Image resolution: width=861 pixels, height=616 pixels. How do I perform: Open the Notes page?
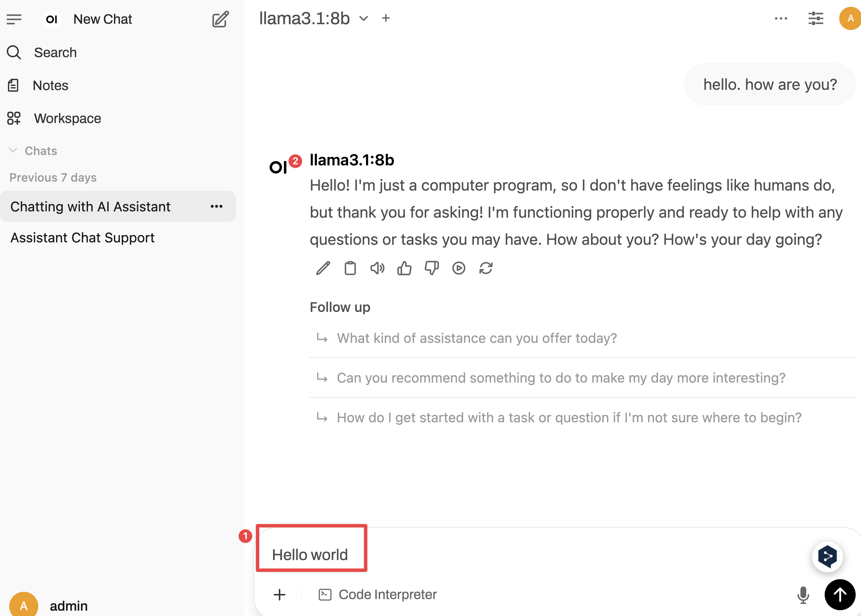pos(50,85)
